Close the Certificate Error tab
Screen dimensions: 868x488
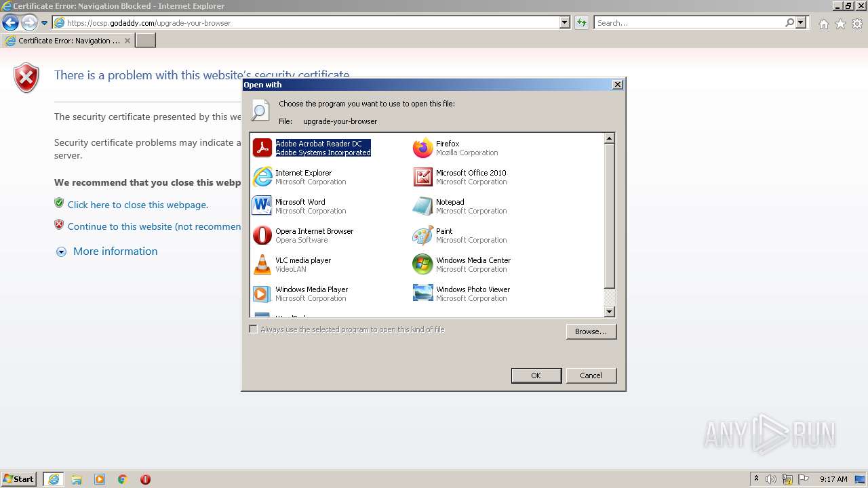coord(127,41)
